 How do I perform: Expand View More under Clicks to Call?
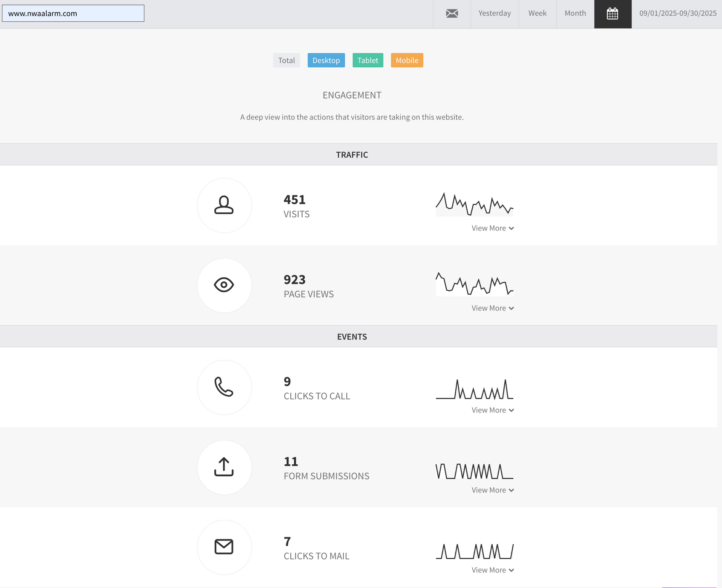click(x=493, y=410)
